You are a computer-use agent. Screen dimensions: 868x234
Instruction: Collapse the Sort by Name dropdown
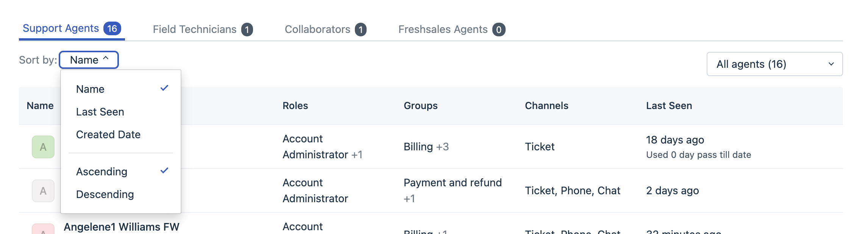(x=89, y=60)
